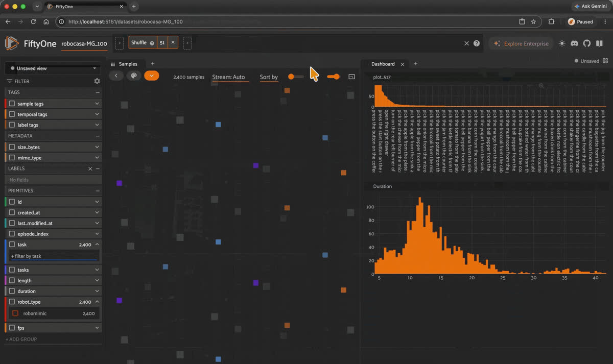Open the GitHub repository link
The height and width of the screenshot is (364, 613).
pyautogui.click(x=586, y=43)
